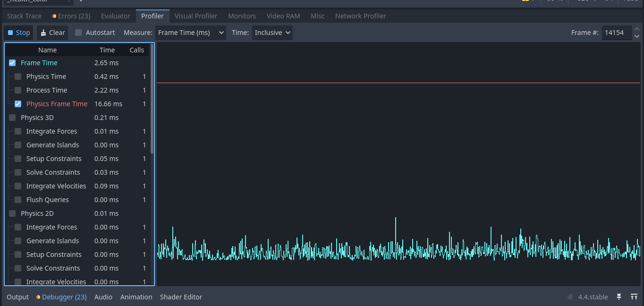Decrease the frame number with down arrow
The width and height of the screenshot is (644, 306).
636,36
